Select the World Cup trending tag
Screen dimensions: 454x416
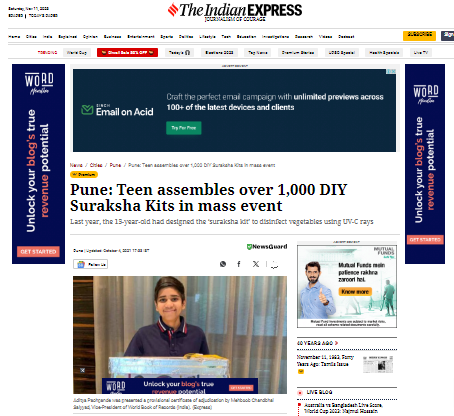[77, 53]
